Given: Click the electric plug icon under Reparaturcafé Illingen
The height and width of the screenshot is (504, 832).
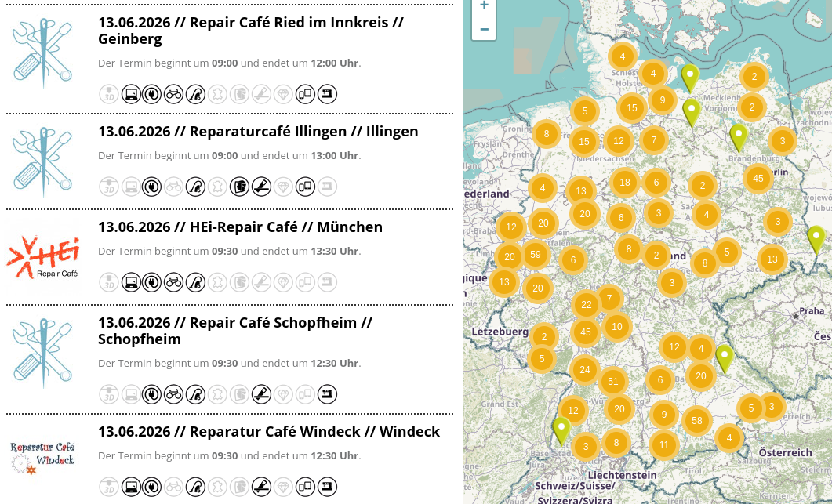Looking at the screenshot, I should click(152, 187).
